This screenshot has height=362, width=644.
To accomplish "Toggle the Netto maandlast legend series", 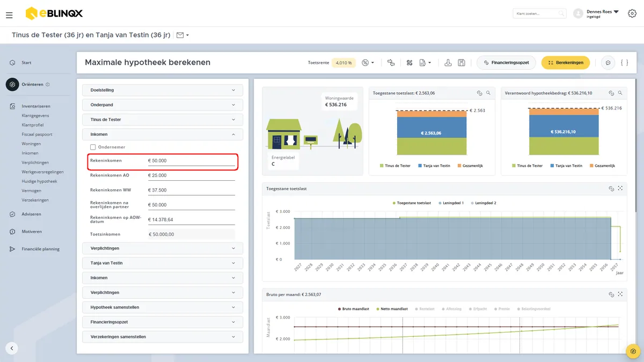I will 391,309.
